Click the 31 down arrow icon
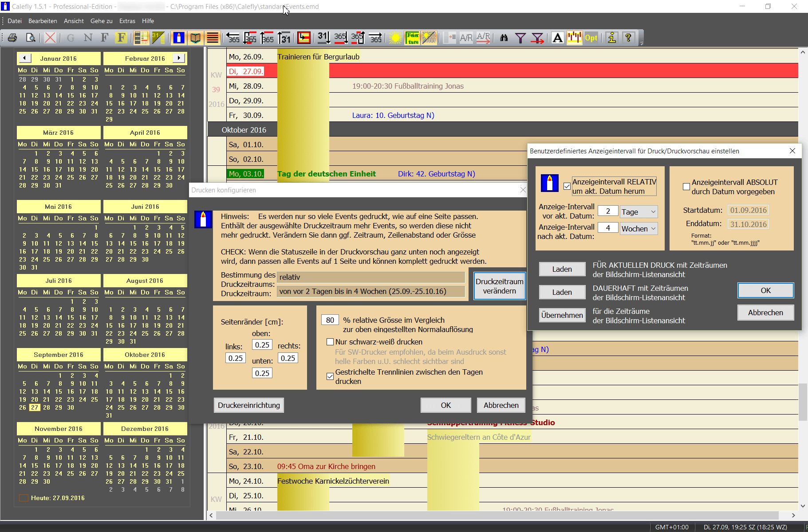The image size is (808, 532). 323,38
